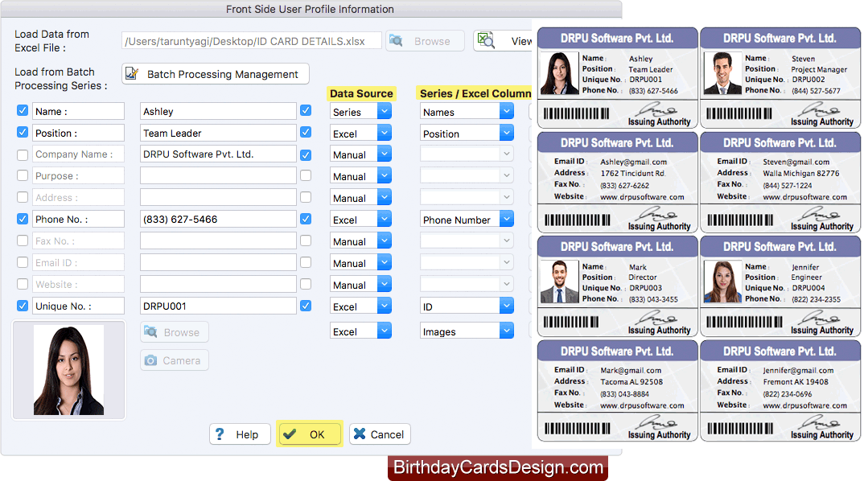Uncheck the Position field checkbox
Image resolution: width=868 pixels, height=481 pixels.
pyautogui.click(x=23, y=132)
